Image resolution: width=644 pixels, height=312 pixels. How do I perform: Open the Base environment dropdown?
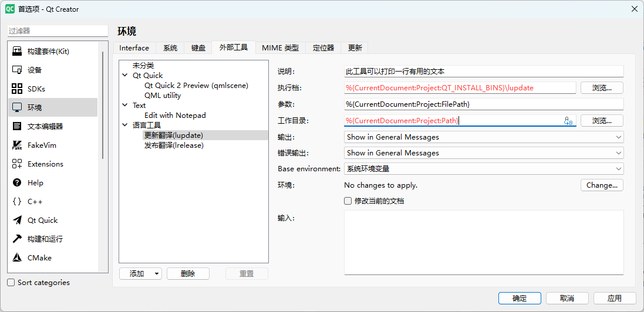click(484, 169)
